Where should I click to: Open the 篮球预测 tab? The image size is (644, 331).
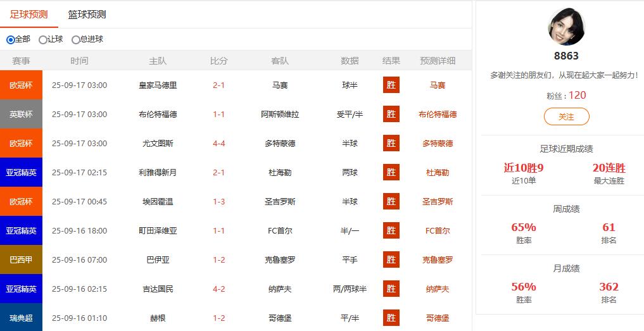click(87, 15)
